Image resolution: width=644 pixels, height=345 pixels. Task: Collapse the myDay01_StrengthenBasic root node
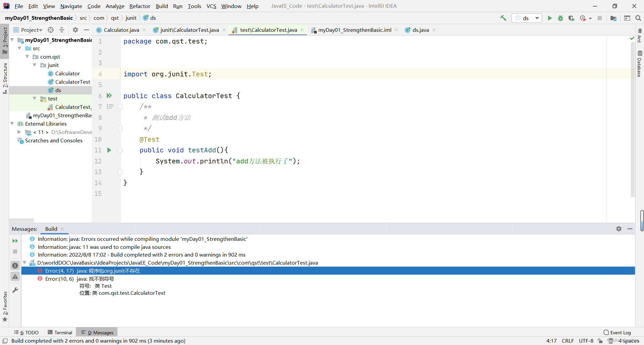(12, 40)
